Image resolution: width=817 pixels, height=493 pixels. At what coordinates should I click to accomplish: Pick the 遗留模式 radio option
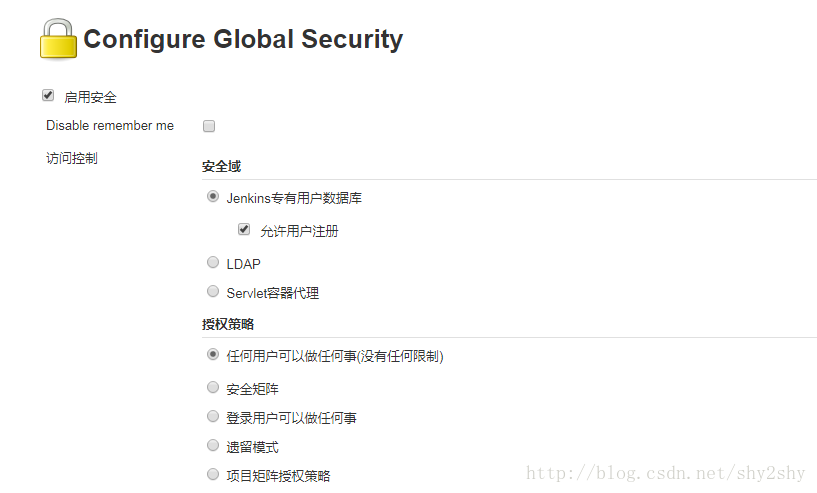213,446
